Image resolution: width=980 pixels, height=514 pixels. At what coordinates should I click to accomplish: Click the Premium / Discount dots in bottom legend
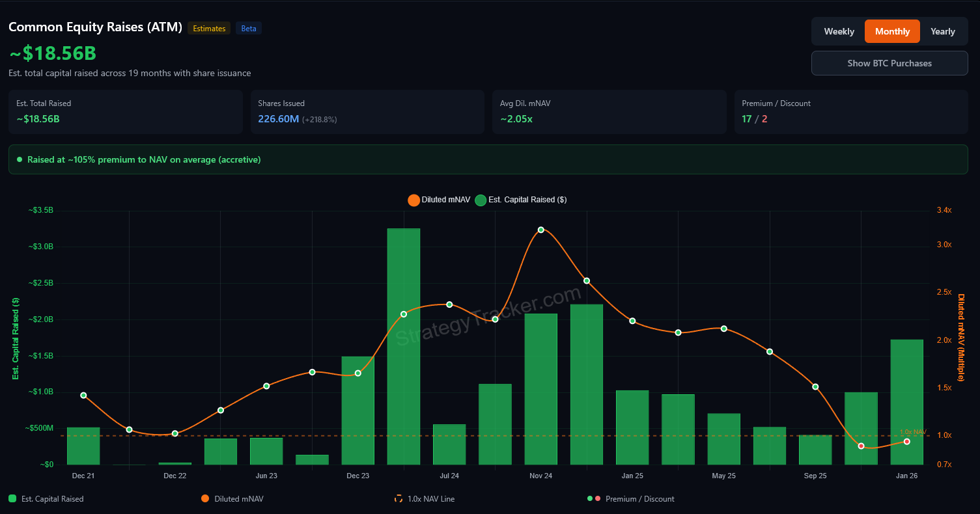tap(593, 499)
